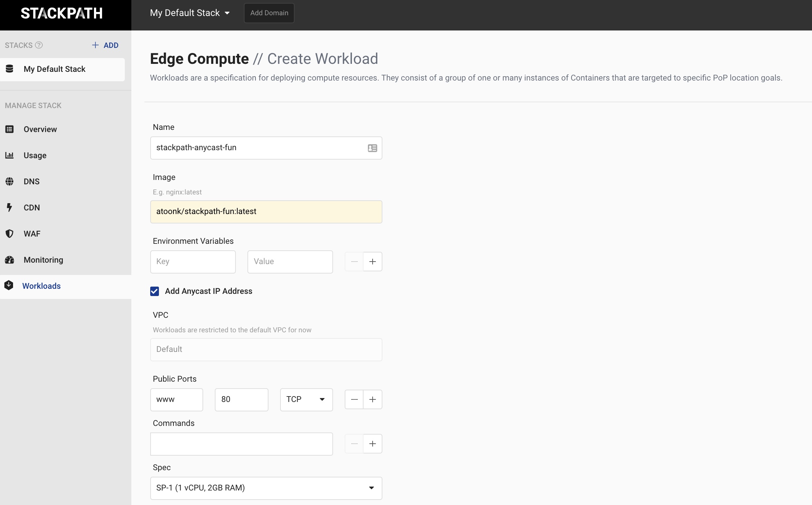The image size is (812, 505).
Task: Expand the My Default Stack top dropdown
Action: pos(190,13)
